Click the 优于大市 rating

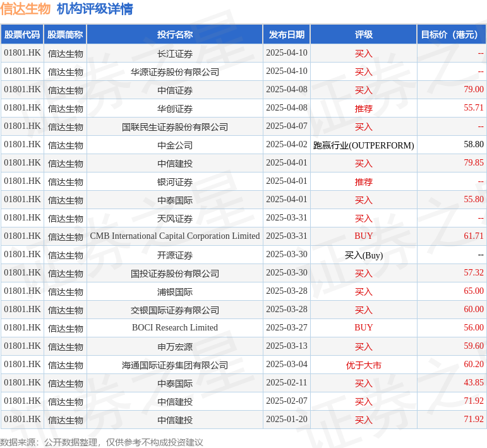pyautogui.click(x=364, y=365)
